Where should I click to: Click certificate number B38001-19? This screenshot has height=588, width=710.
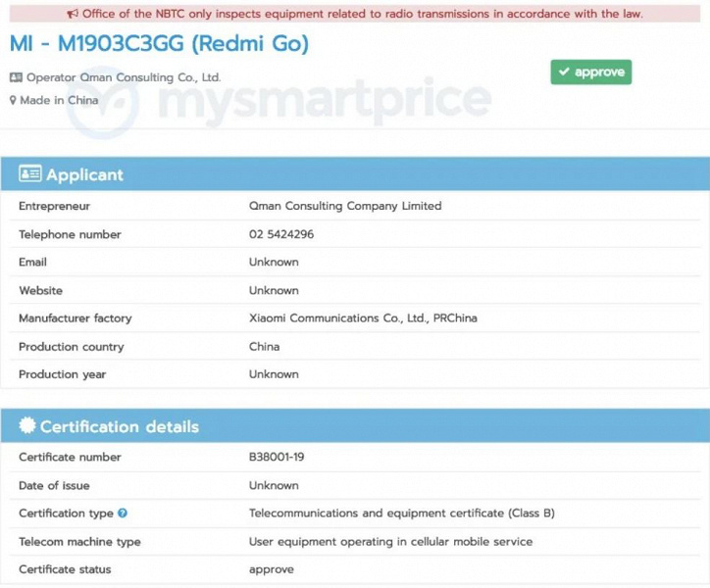(x=277, y=458)
